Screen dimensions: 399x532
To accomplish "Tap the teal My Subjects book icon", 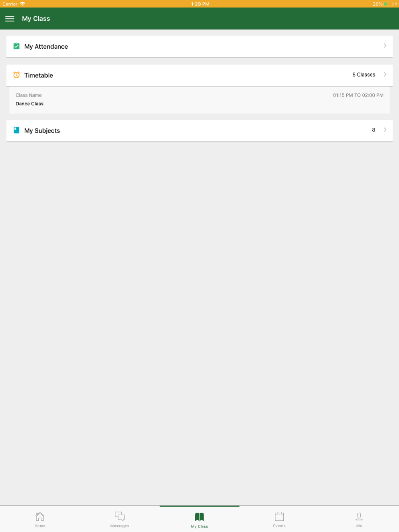I will point(16,130).
